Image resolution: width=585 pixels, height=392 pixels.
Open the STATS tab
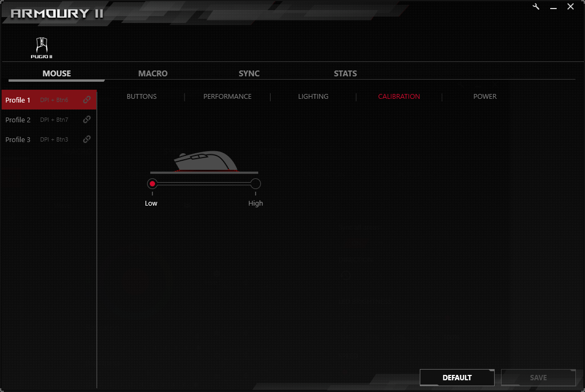pyautogui.click(x=345, y=73)
